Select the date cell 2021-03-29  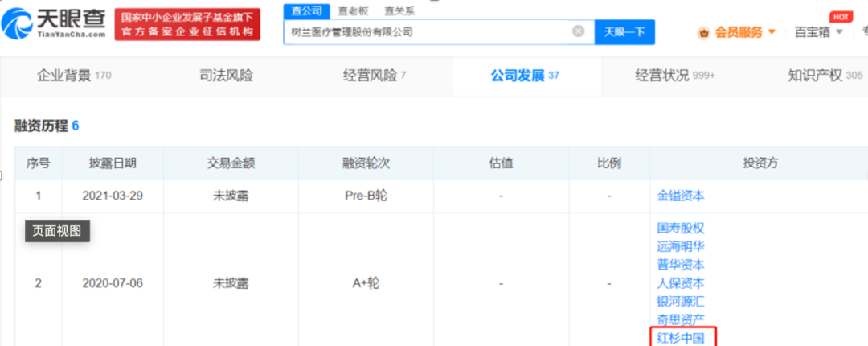pos(113,196)
